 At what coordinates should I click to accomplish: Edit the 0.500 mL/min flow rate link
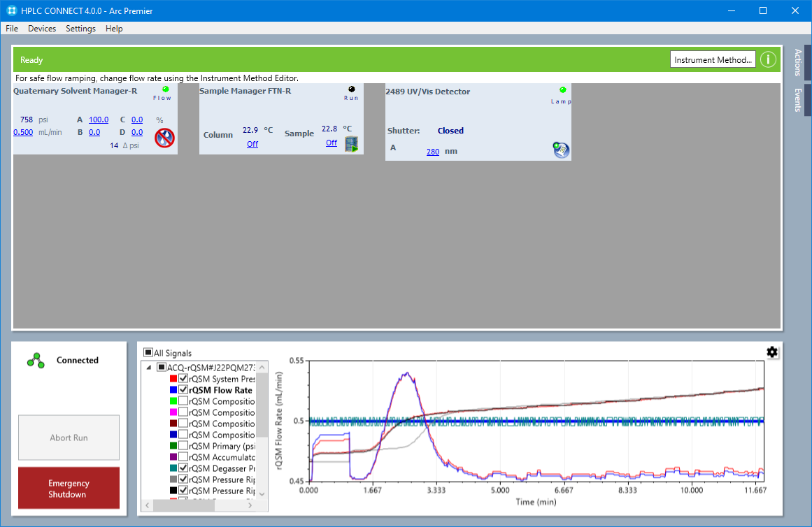coord(23,132)
